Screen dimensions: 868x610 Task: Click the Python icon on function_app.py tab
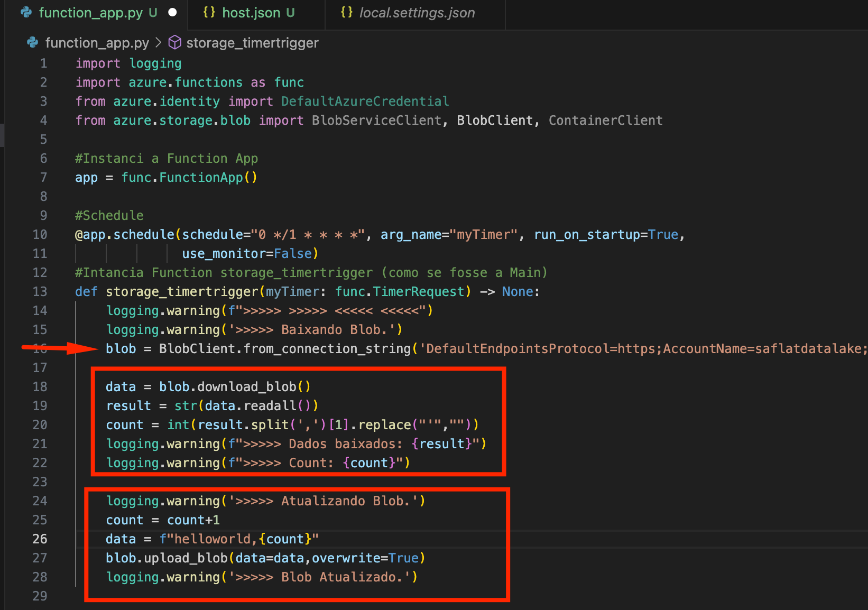click(26, 13)
